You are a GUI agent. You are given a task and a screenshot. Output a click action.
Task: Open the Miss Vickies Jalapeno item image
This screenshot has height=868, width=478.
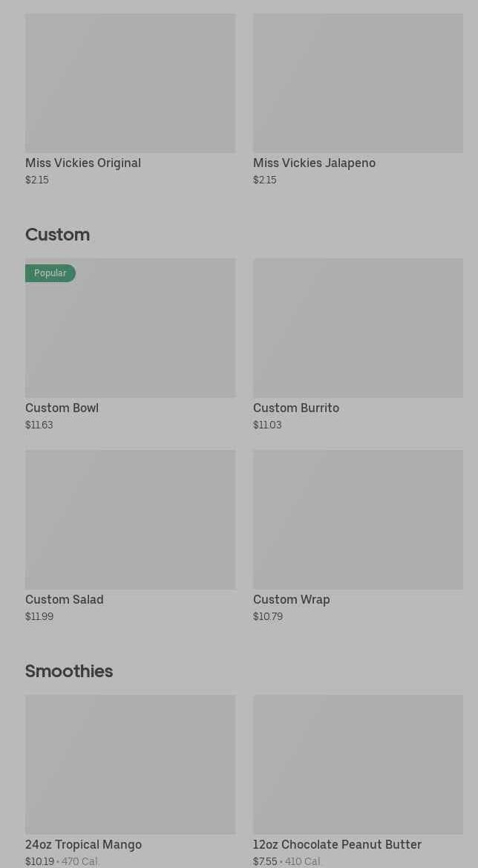pos(358,82)
